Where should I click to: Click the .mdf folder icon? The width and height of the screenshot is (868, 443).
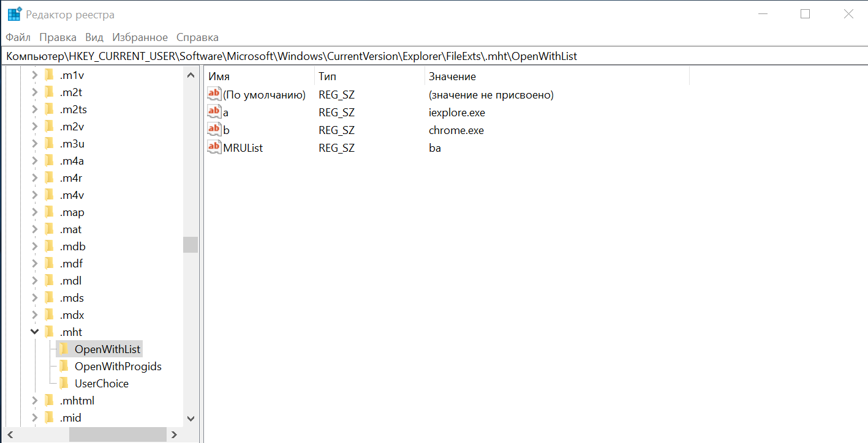50,264
